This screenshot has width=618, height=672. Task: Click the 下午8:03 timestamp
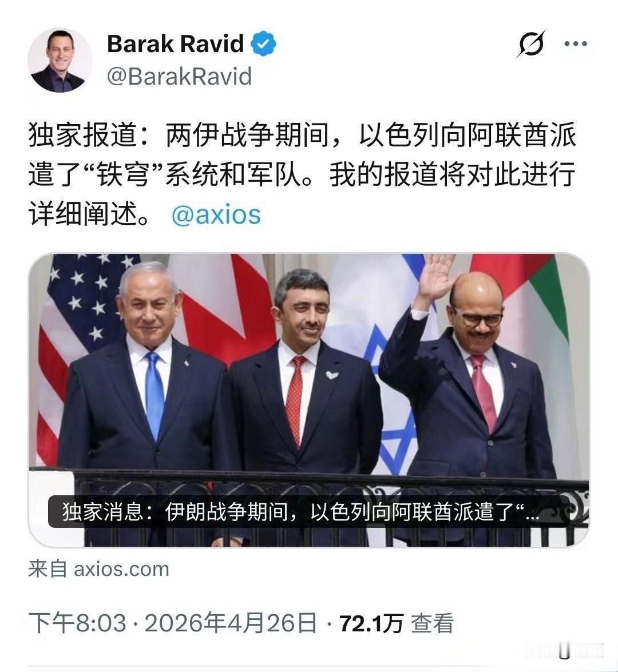click(x=78, y=623)
